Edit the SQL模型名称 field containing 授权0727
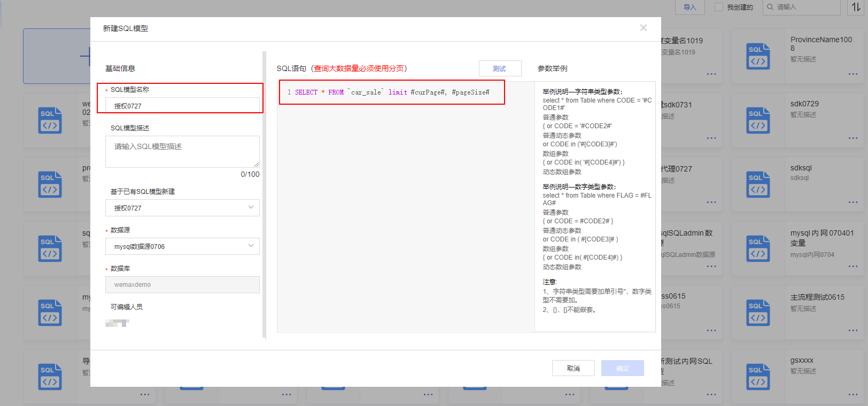The width and height of the screenshot is (868, 406). (182, 106)
